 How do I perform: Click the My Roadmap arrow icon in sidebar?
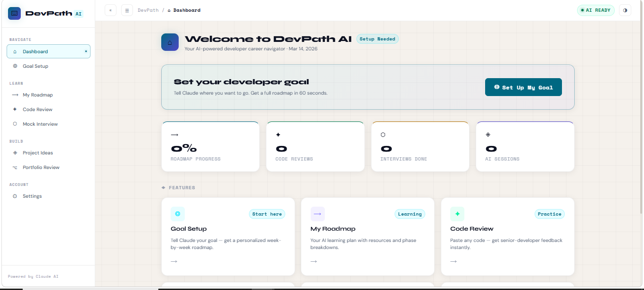[15, 95]
